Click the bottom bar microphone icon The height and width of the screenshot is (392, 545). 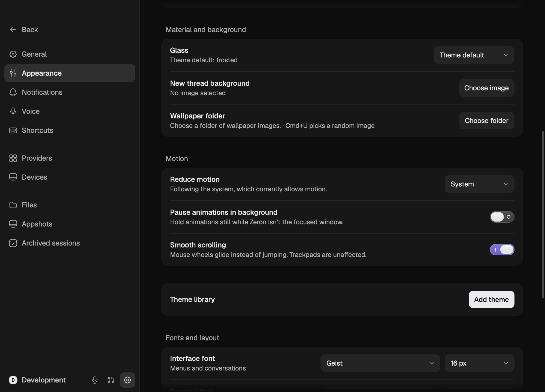click(x=95, y=380)
